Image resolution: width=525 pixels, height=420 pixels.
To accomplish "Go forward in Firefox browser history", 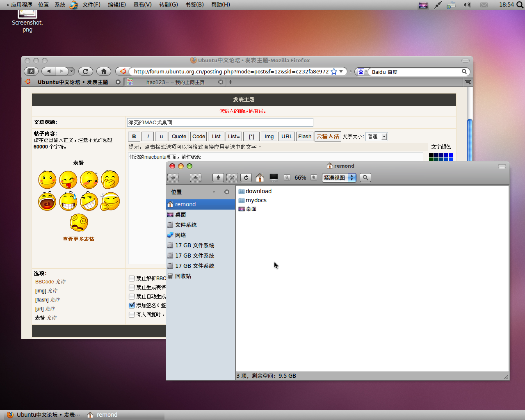I will [x=62, y=71].
